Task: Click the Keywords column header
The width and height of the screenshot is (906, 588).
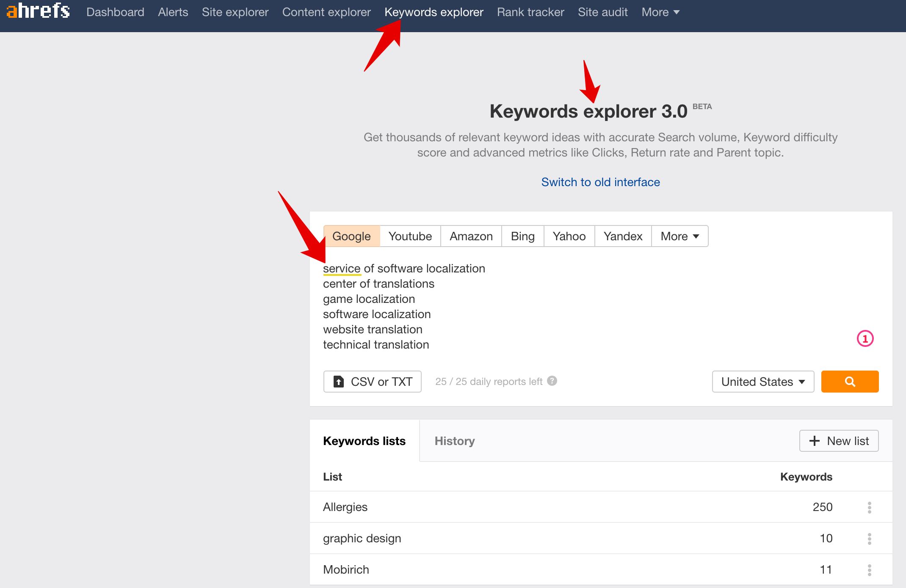Action: (x=806, y=477)
